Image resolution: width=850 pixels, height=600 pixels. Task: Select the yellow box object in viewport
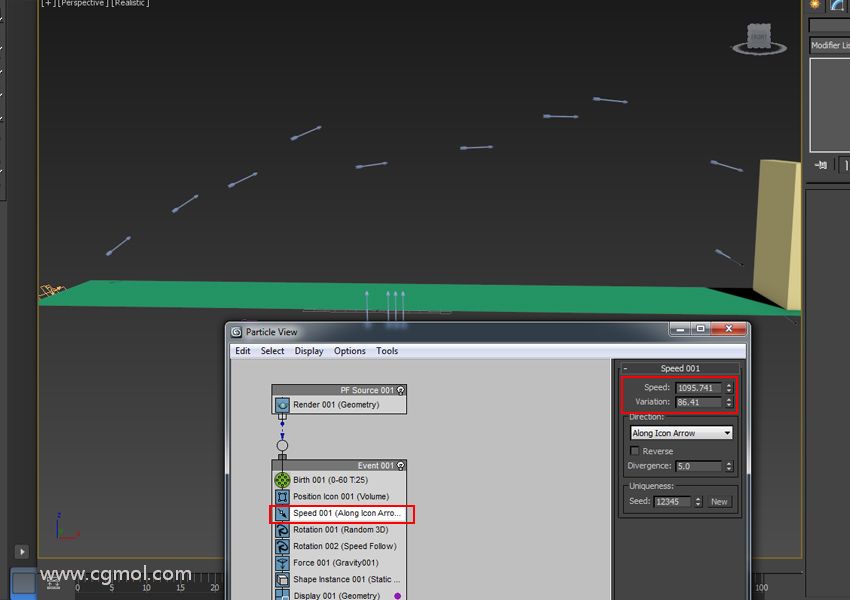click(778, 233)
